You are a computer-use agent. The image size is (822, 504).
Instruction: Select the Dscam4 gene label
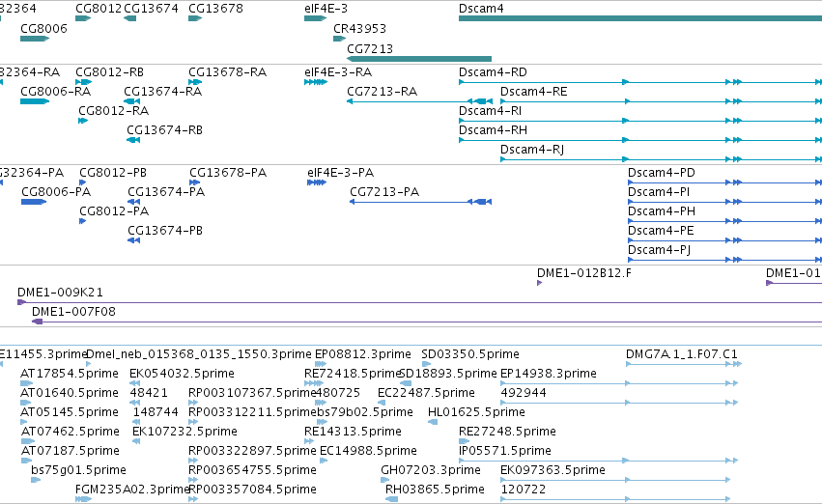coord(481,9)
